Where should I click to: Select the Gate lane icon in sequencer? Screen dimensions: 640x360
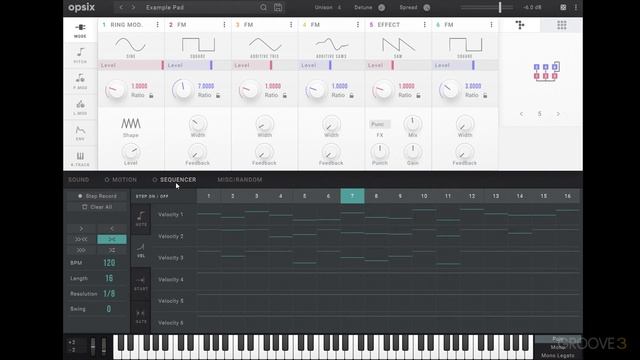141,316
